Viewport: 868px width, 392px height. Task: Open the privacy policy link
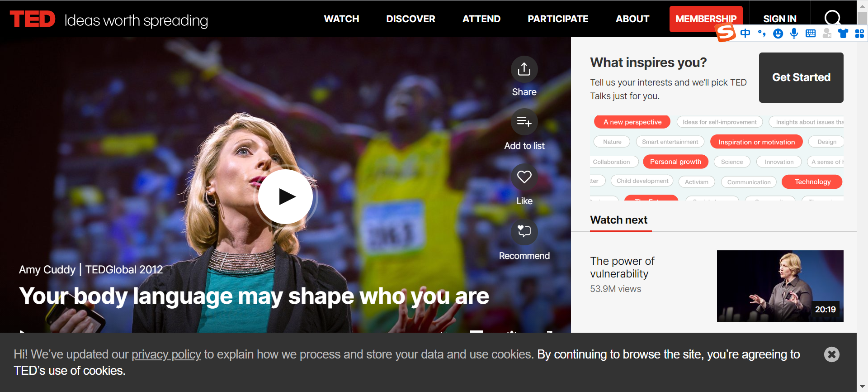click(x=166, y=354)
